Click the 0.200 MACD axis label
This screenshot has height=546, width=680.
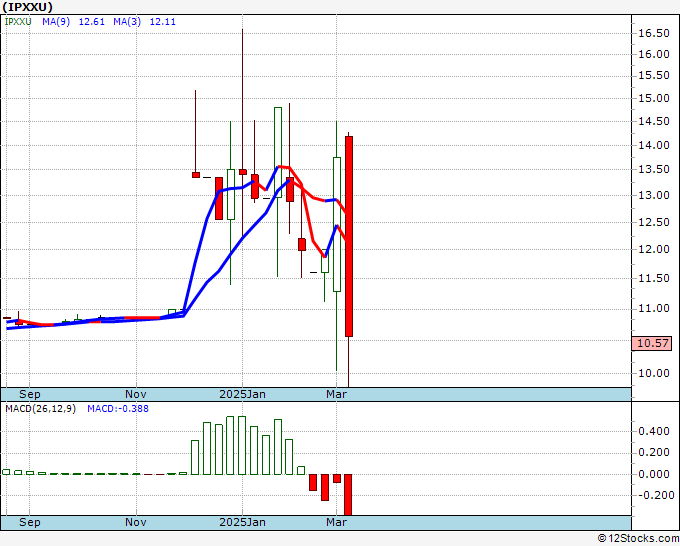[654, 452]
